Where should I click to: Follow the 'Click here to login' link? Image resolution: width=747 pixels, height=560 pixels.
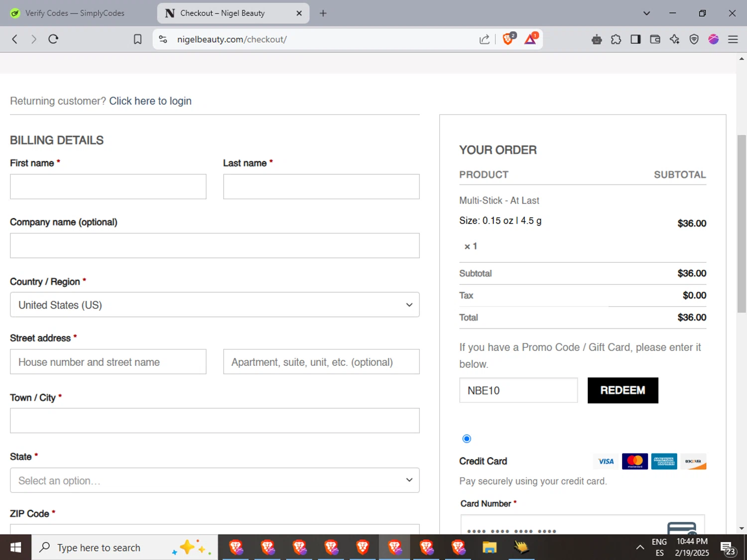pyautogui.click(x=150, y=101)
